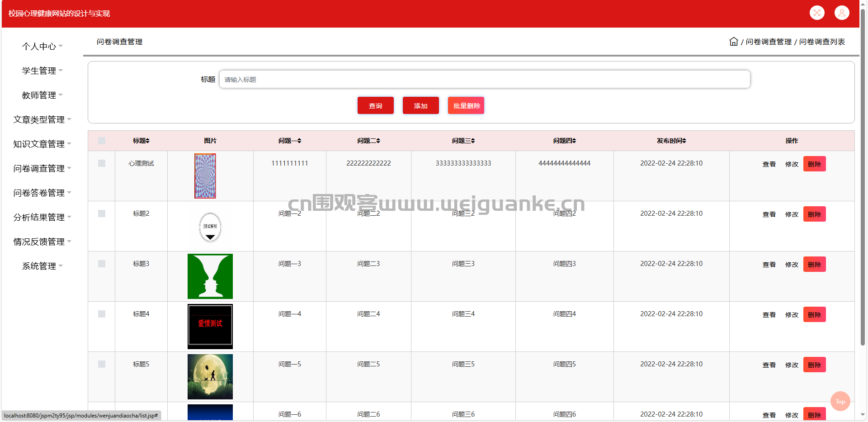Click the 问卷调查列表 breadcrumb link
The width and height of the screenshot is (868, 422).
pyautogui.click(x=822, y=42)
